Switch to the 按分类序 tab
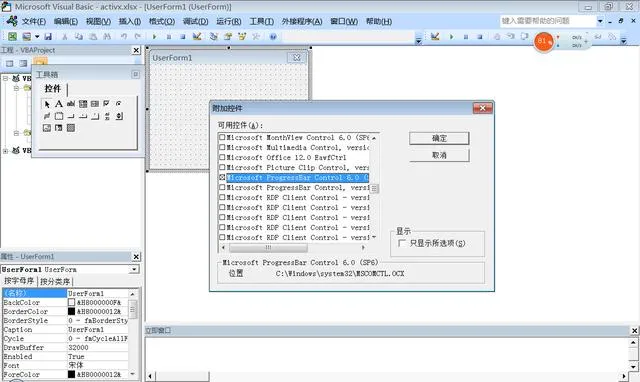This screenshot has height=382, width=640. (x=55, y=281)
